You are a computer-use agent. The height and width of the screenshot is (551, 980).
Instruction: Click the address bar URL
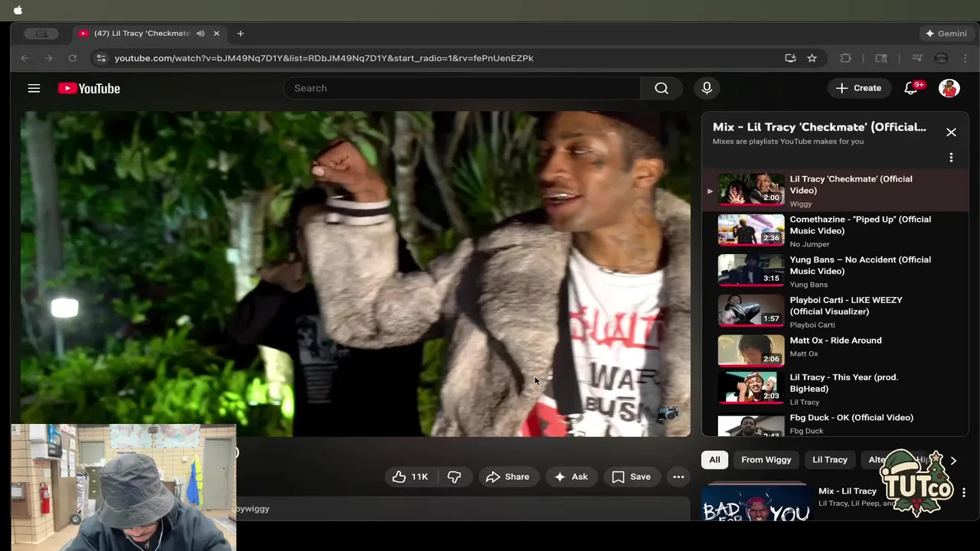(x=324, y=58)
